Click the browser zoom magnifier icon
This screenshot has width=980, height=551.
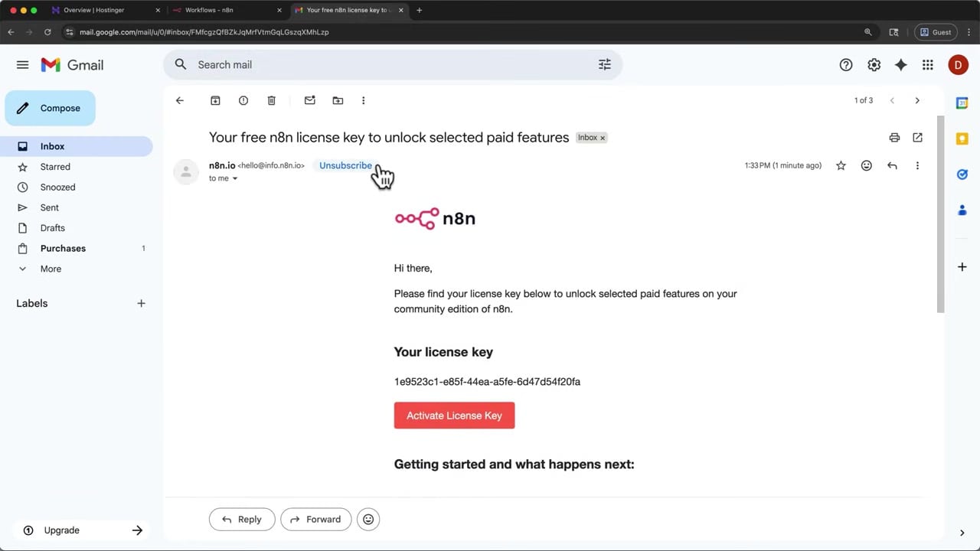[867, 32]
